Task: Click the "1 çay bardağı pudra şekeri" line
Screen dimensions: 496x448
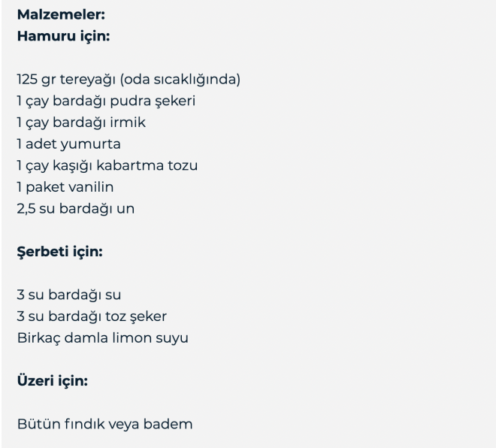Action: [107, 101]
